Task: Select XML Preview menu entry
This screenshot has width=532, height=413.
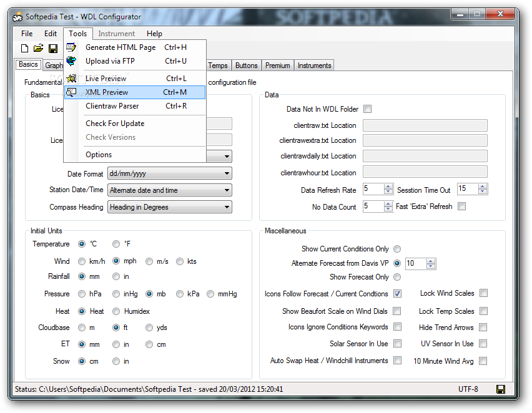Action: (135, 92)
